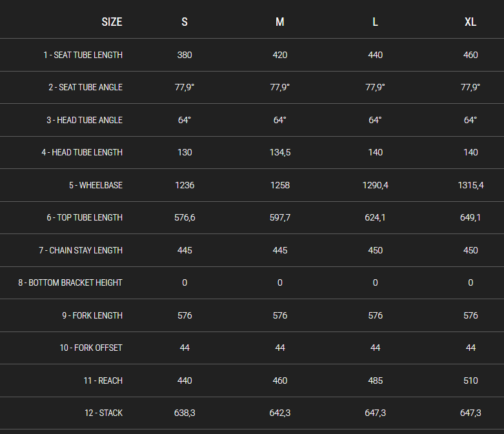Image resolution: width=504 pixels, height=434 pixels.
Task: Click the Top Tube Length row label
Action: pos(84,217)
